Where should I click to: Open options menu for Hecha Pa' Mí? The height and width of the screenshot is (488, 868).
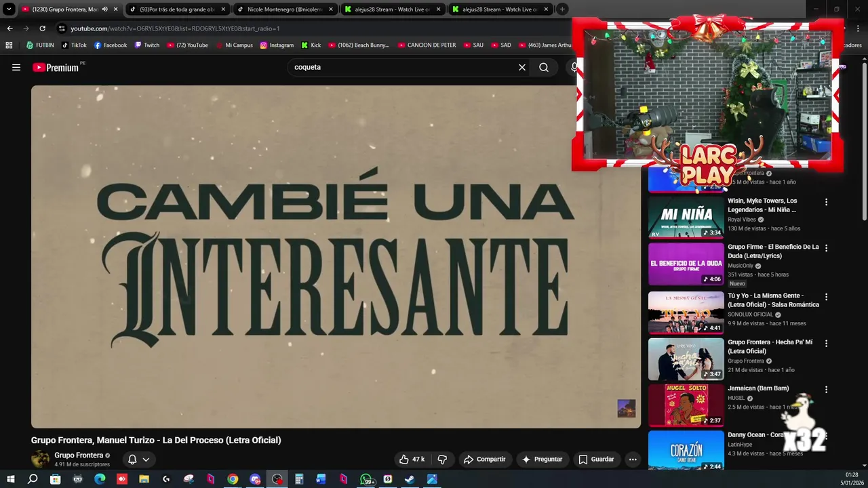(826, 344)
